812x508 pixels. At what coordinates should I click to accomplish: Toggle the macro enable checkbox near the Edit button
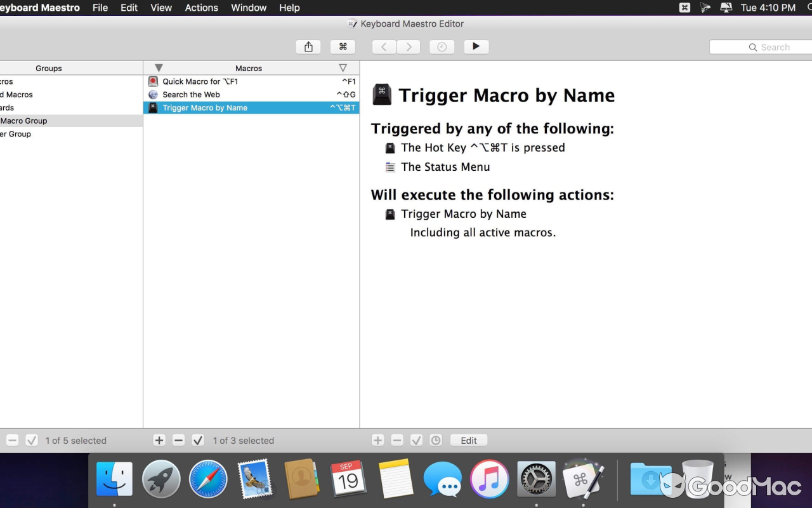coord(416,439)
